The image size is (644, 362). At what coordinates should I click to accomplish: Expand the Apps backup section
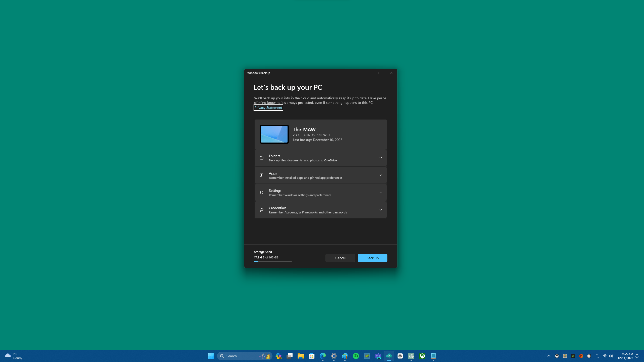[x=381, y=175]
